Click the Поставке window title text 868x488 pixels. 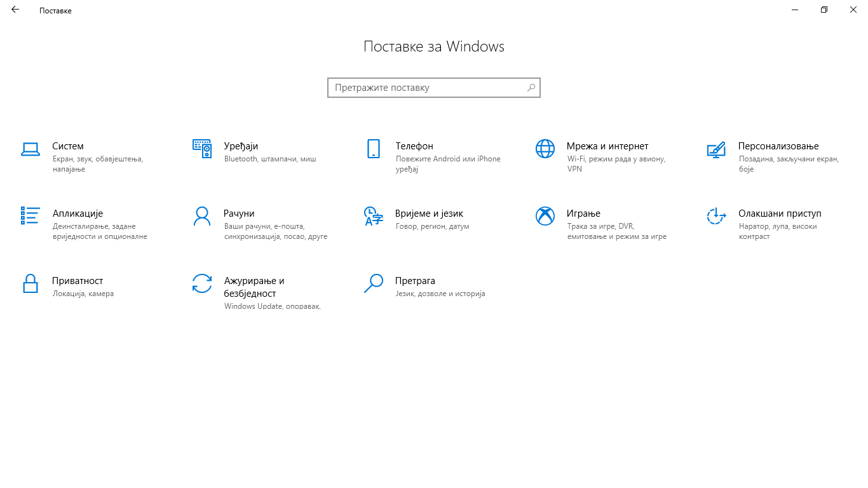coord(55,11)
